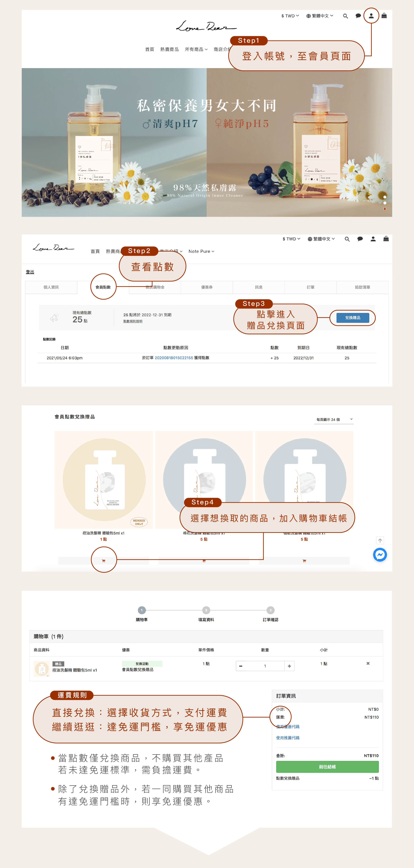Switch to the 會員點數 tab

coord(103,287)
